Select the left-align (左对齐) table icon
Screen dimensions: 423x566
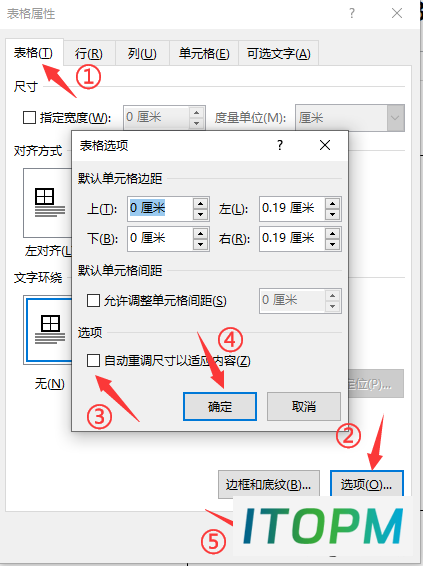(x=48, y=203)
